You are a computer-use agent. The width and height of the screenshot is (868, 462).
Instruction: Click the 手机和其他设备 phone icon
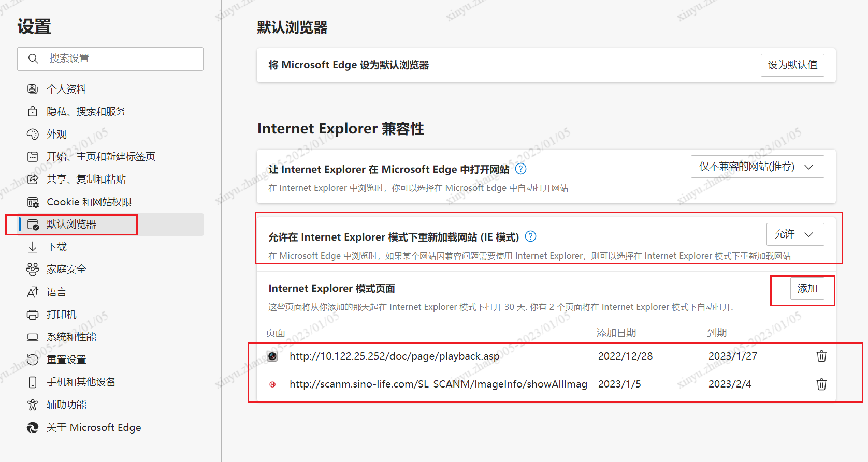(33, 382)
